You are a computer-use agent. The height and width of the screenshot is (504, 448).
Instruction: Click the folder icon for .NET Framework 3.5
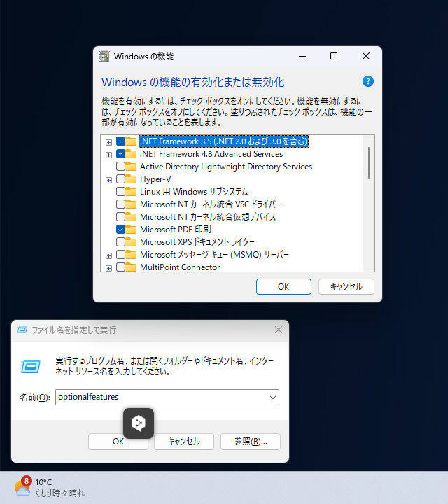click(131, 141)
